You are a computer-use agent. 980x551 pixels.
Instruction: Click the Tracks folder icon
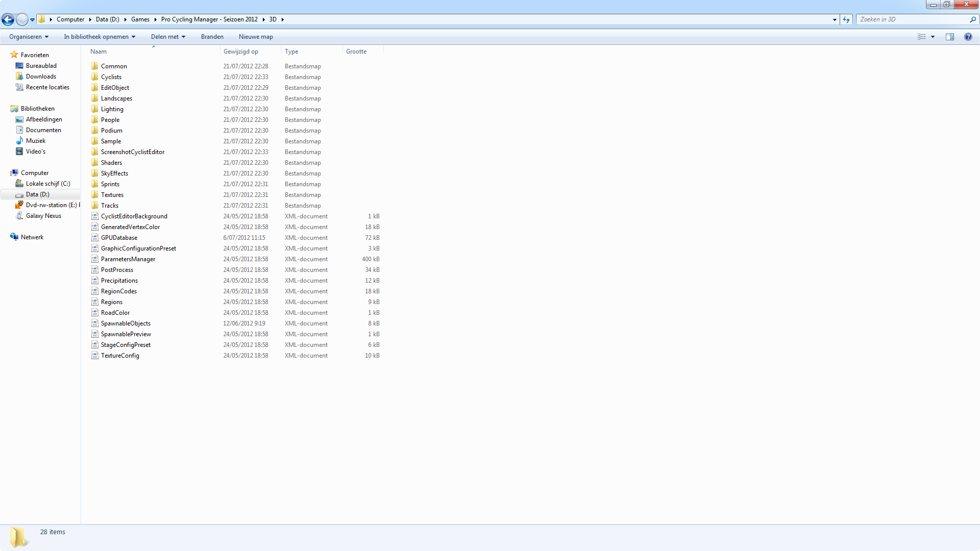point(95,206)
